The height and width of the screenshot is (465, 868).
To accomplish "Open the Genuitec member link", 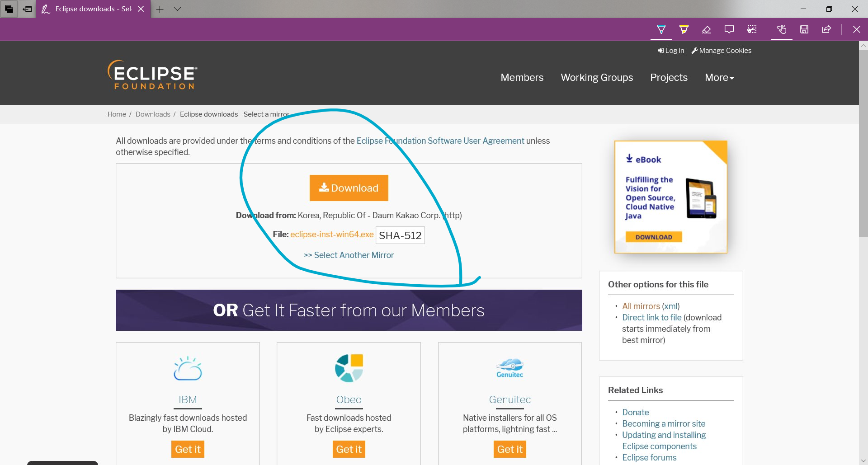I will point(510,399).
